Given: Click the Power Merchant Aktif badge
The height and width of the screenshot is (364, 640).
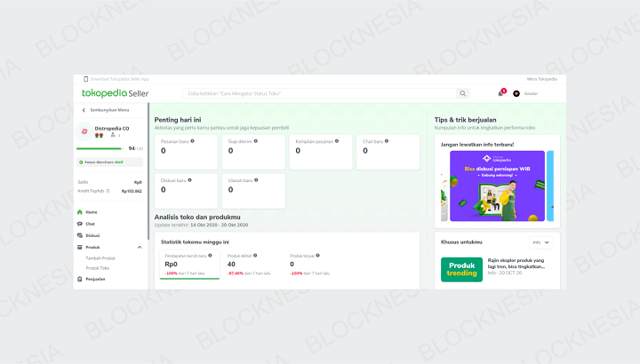Looking at the screenshot, I should (x=109, y=162).
